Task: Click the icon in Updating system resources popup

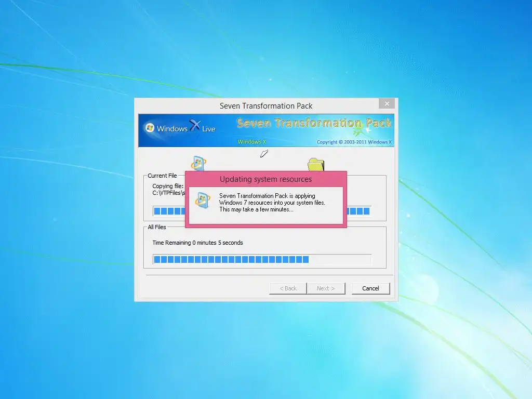Action: [203, 200]
